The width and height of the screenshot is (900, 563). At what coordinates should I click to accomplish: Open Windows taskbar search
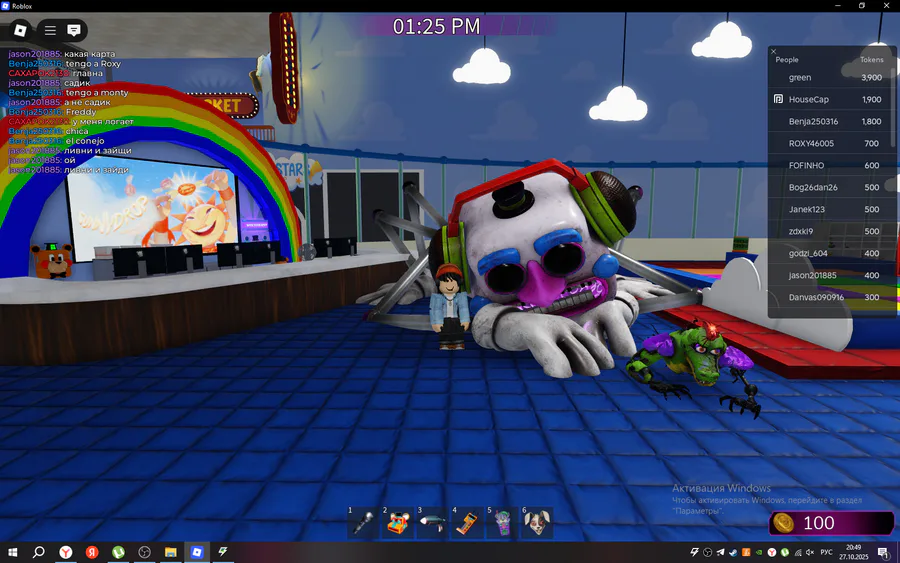coord(38,552)
